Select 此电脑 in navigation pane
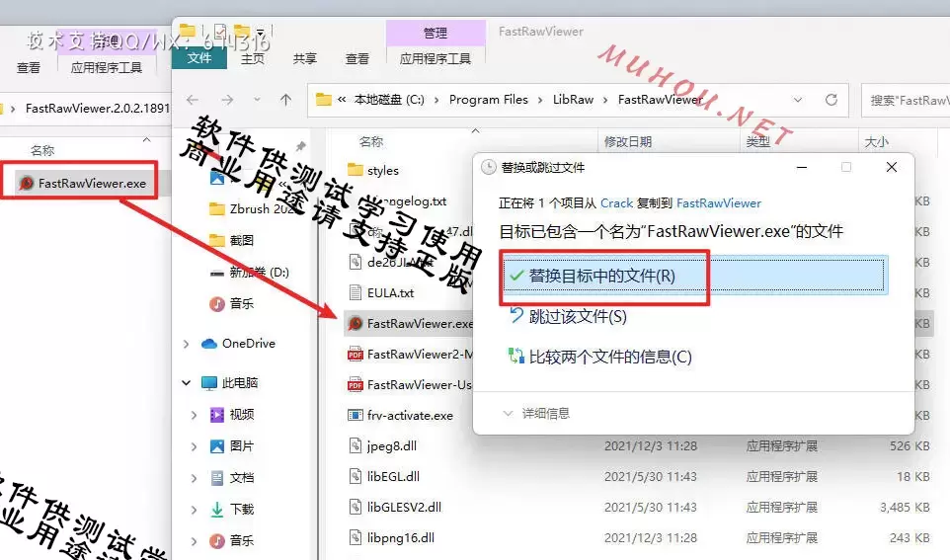Image resolution: width=950 pixels, height=560 pixels. 230,382
